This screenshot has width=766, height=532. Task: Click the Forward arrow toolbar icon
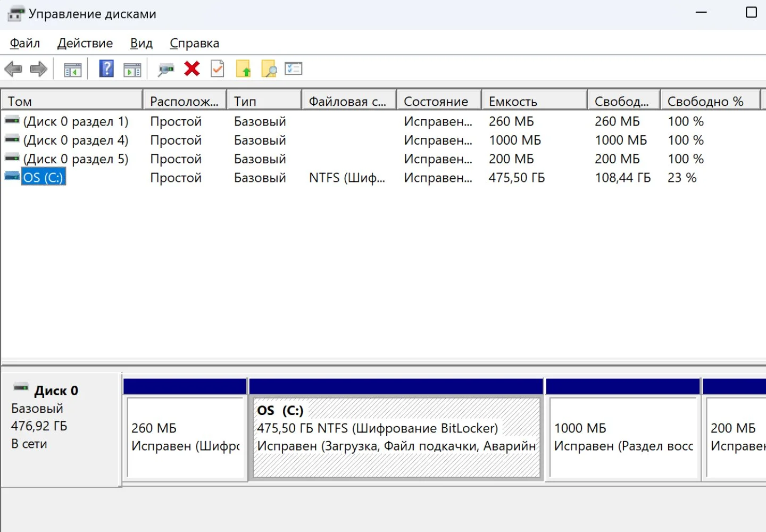coord(38,69)
